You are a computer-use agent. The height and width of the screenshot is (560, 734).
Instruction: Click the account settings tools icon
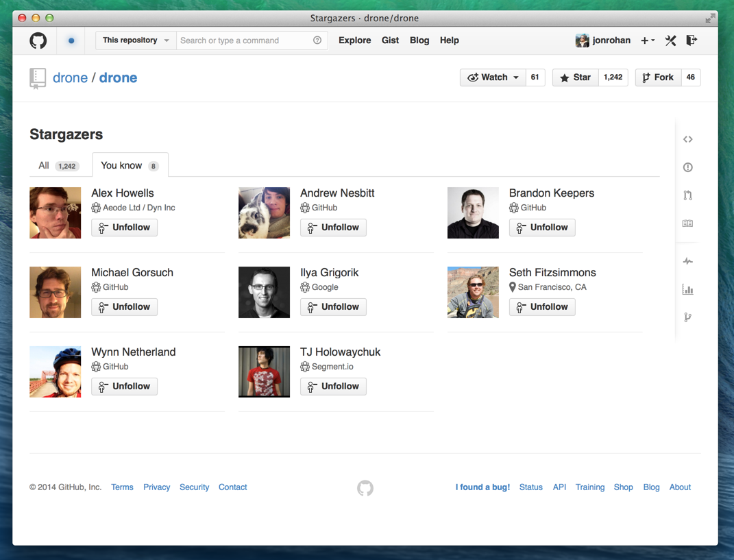(x=670, y=40)
